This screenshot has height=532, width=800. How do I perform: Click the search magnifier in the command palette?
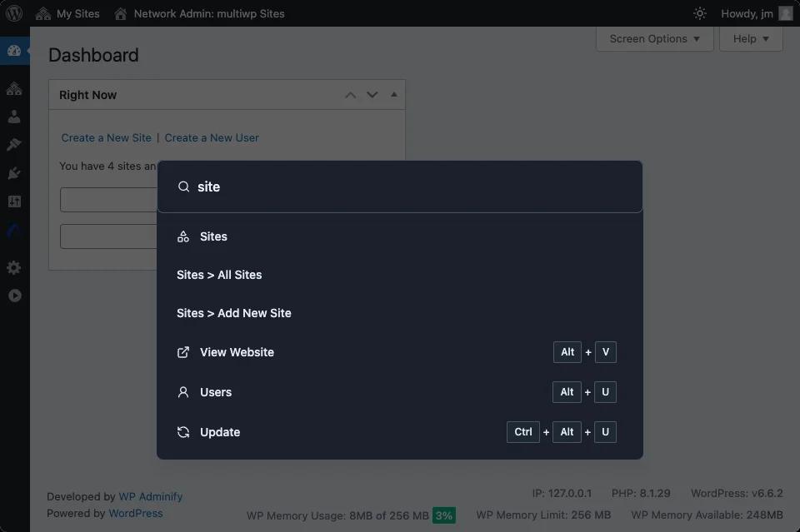click(183, 186)
